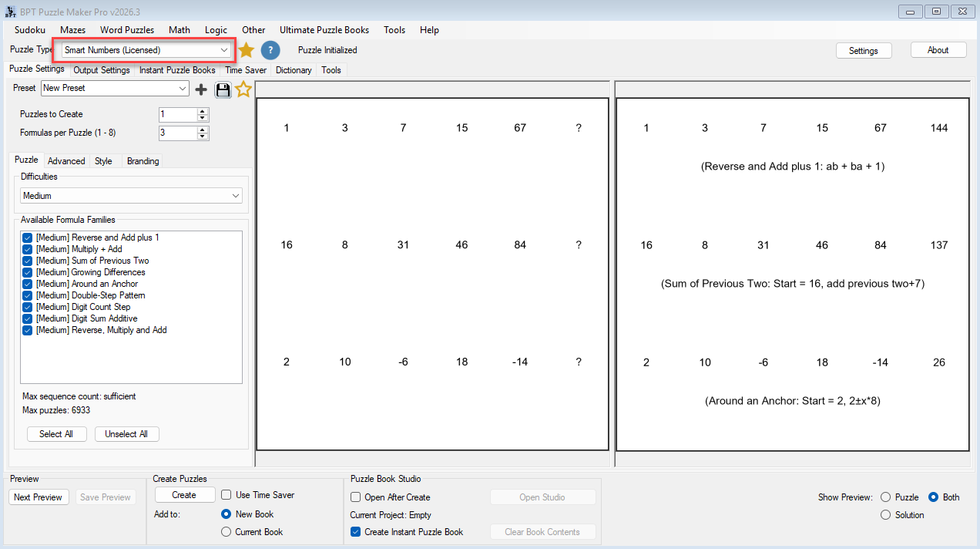Click the app logo in the title bar
Screen dimensions: 980x549
point(11,12)
